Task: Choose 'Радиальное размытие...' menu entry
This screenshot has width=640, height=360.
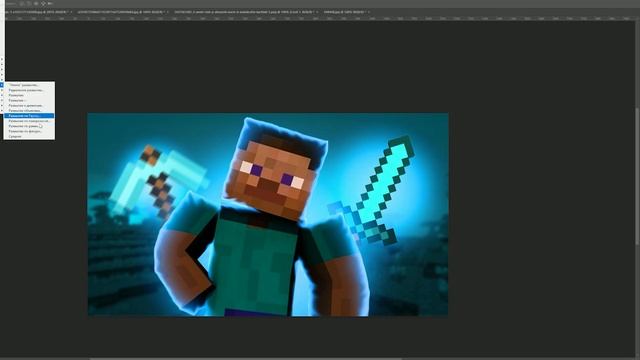Action: click(29, 90)
